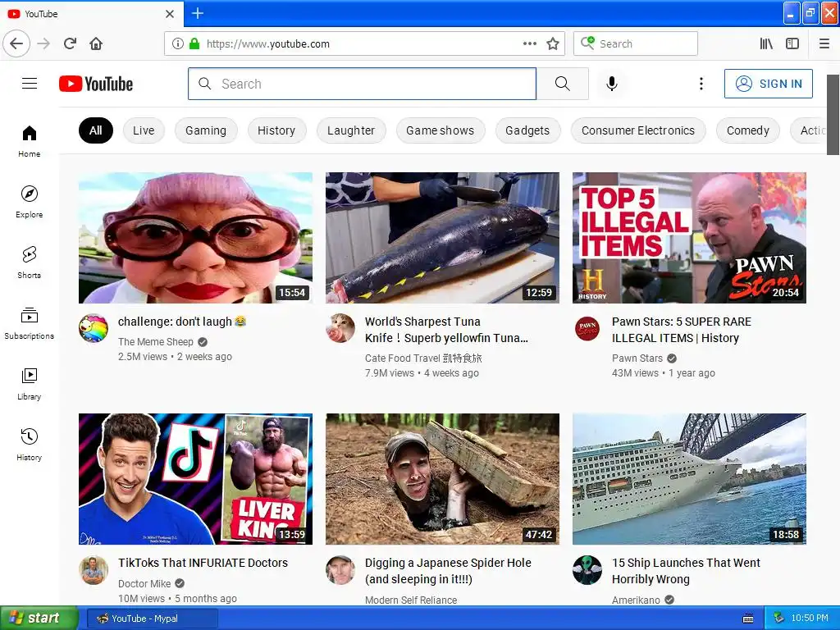Visit Cate Food Travel channel link
Screen dimensions: 840x630
coord(423,358)
